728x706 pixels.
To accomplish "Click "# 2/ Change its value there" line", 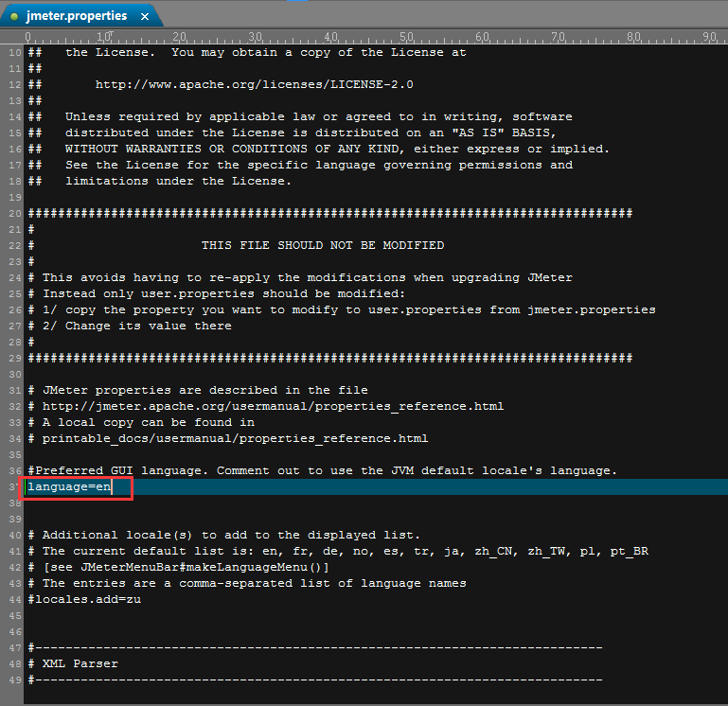I will point(130,326).
